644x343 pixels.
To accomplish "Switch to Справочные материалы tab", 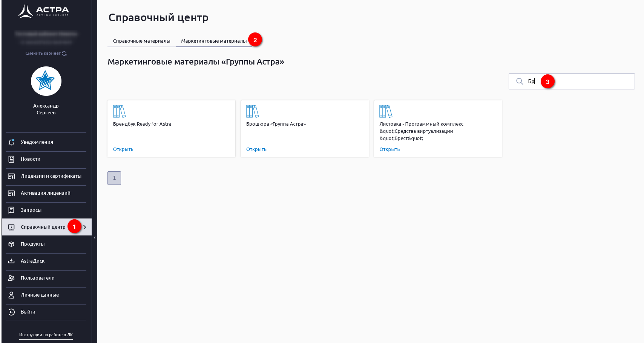I will pos(141,41).
